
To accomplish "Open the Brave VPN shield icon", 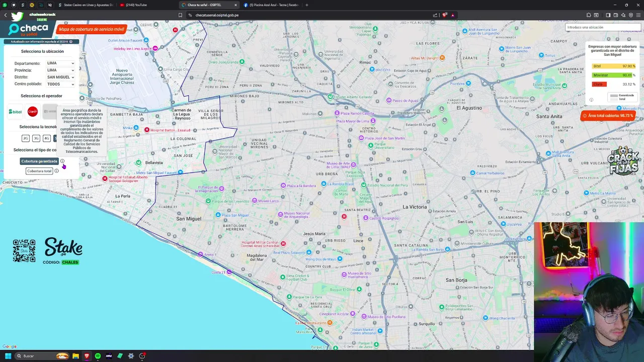I will pos(630,15).
